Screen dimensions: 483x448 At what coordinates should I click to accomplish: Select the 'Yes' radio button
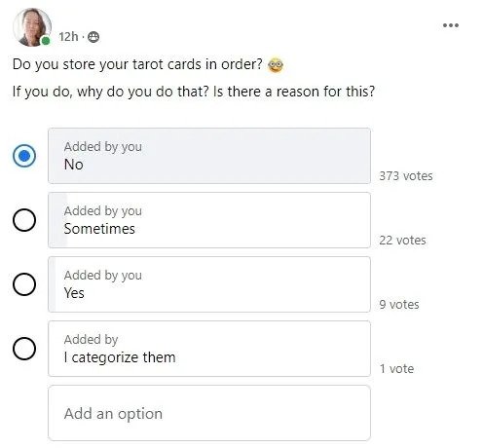[x=24, y=284]
